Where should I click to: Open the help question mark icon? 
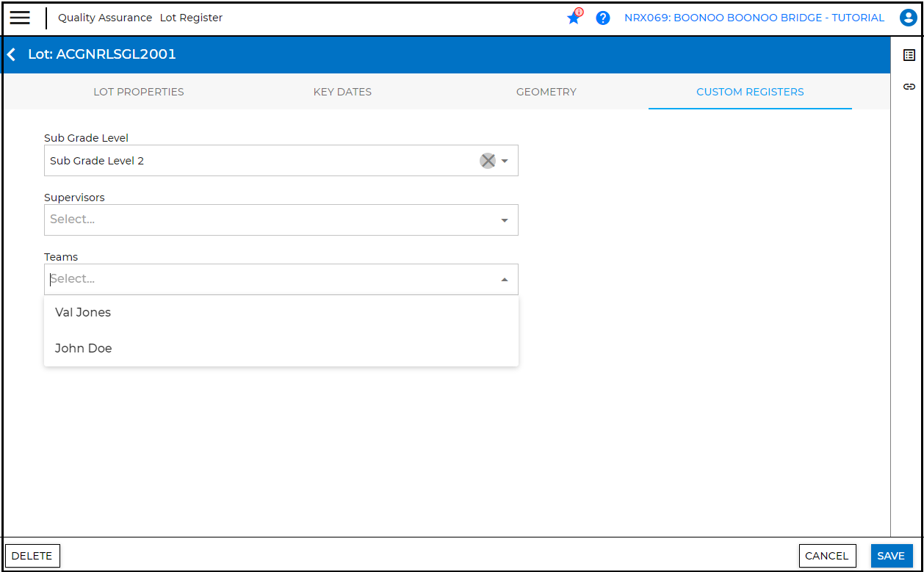pyautogui.click(x=603, y=18)
